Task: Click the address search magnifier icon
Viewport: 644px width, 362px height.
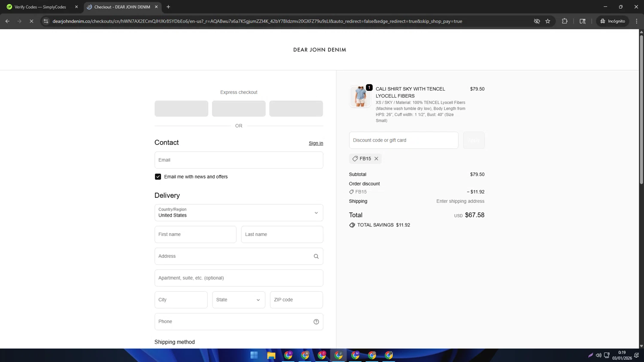Action: click(316, 256)
